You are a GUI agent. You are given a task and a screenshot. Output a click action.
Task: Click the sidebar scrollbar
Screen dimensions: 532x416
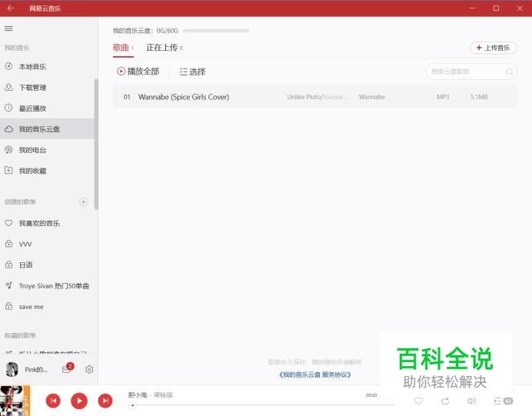pos(96,145)
